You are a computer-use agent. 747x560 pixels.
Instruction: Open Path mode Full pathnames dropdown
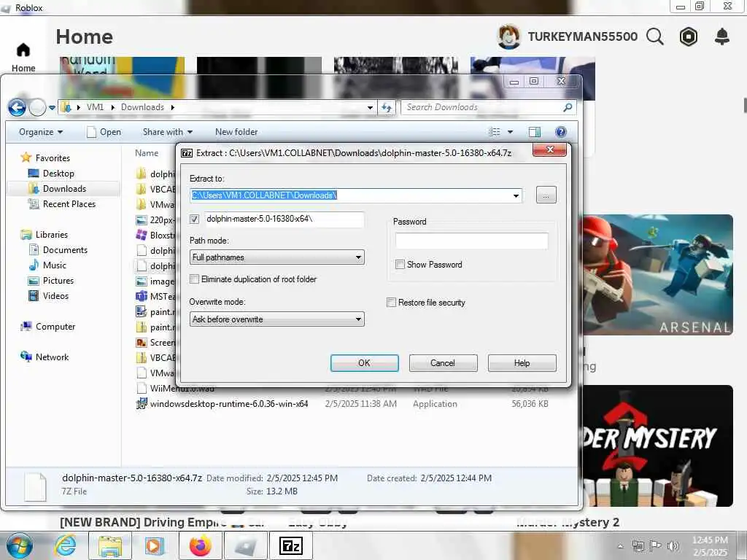tap(276, 257)
